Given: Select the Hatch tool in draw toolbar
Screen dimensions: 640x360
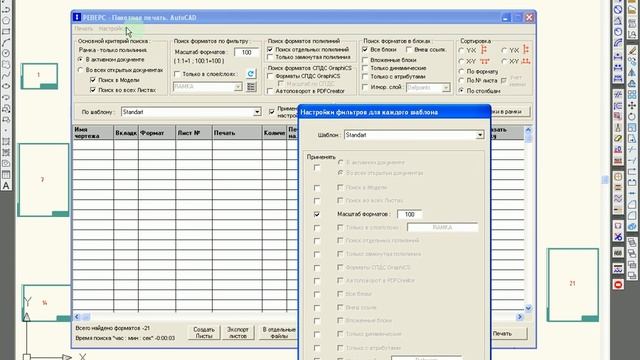Looking at the screenshot, I should click(6, 142).
